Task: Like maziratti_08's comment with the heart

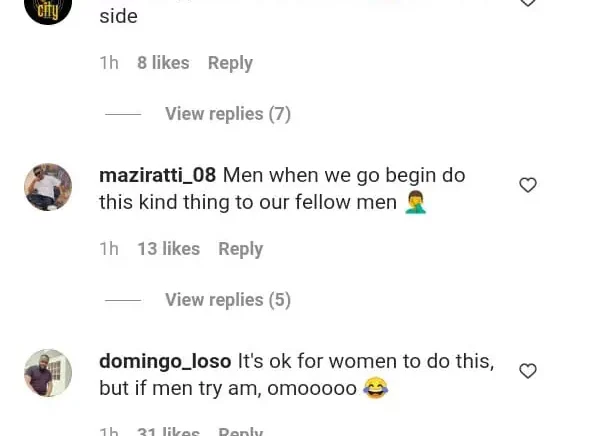Action: point(528,185)
